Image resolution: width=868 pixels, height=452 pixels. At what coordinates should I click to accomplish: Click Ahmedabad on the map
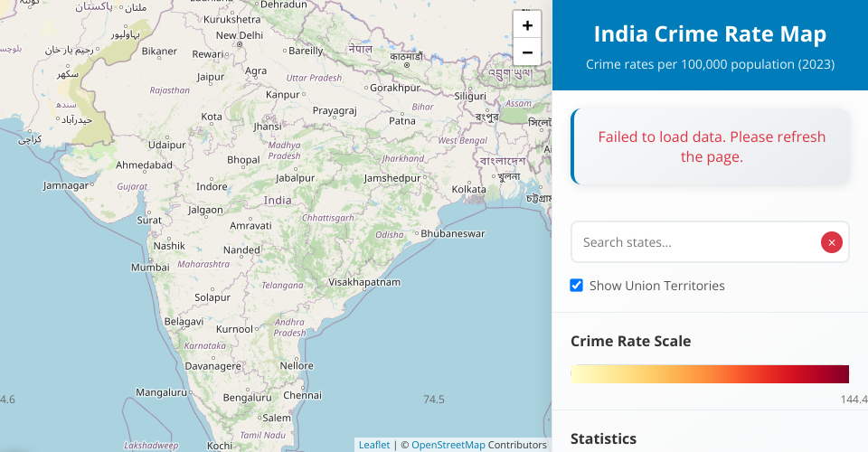(144, 165)
